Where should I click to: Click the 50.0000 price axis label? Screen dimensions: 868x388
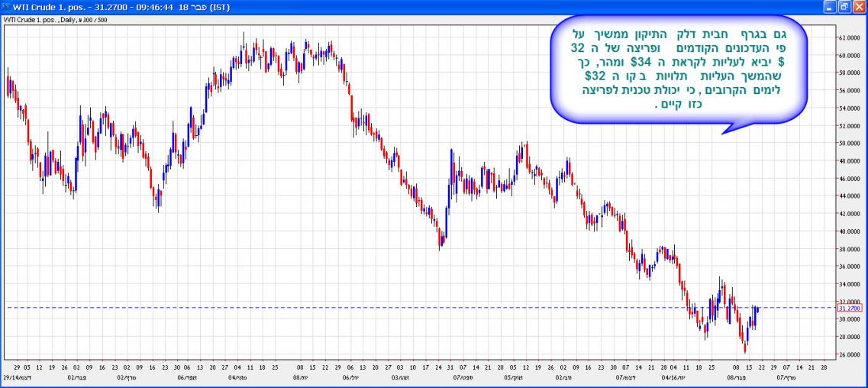(850, 144)
